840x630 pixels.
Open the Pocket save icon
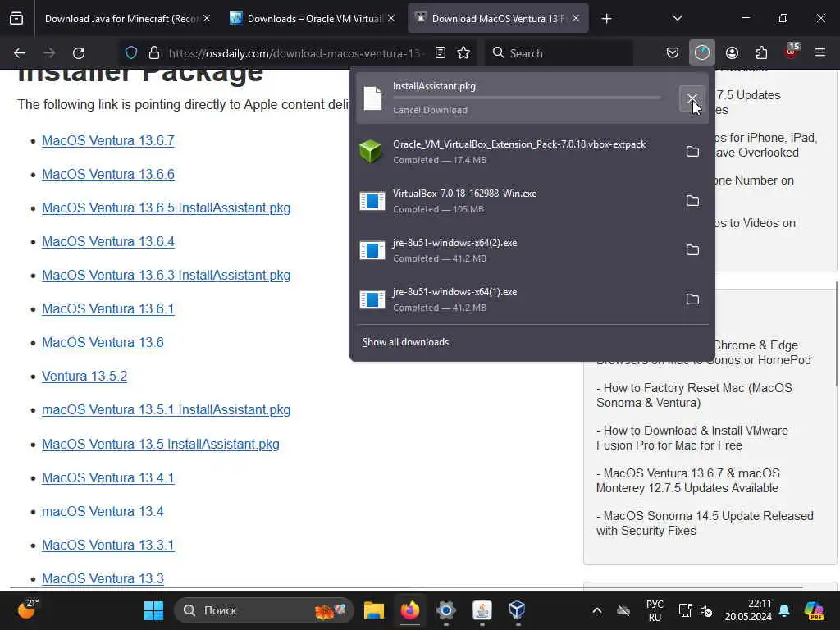click(673, 53)
